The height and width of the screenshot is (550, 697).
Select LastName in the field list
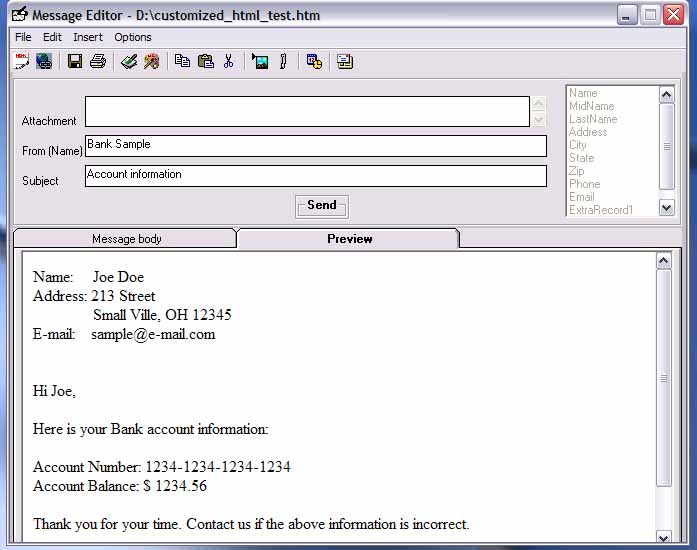pyautogui.click(x=593, y=119)
